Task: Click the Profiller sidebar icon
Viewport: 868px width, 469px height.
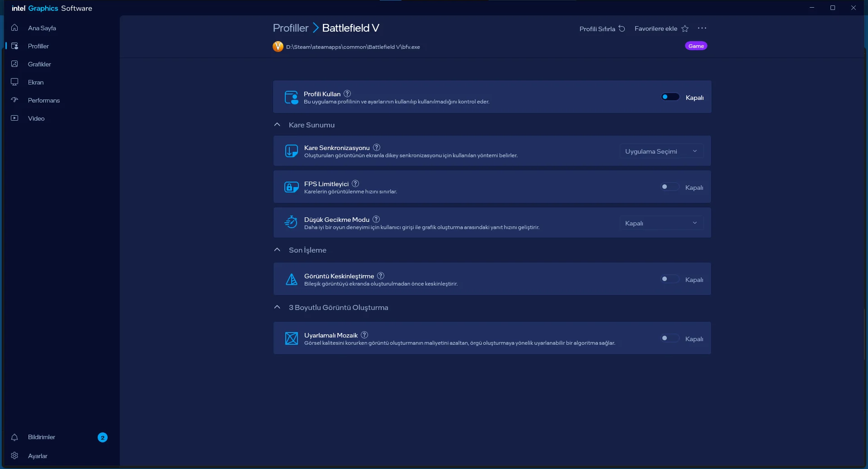Action: point(14,46)
